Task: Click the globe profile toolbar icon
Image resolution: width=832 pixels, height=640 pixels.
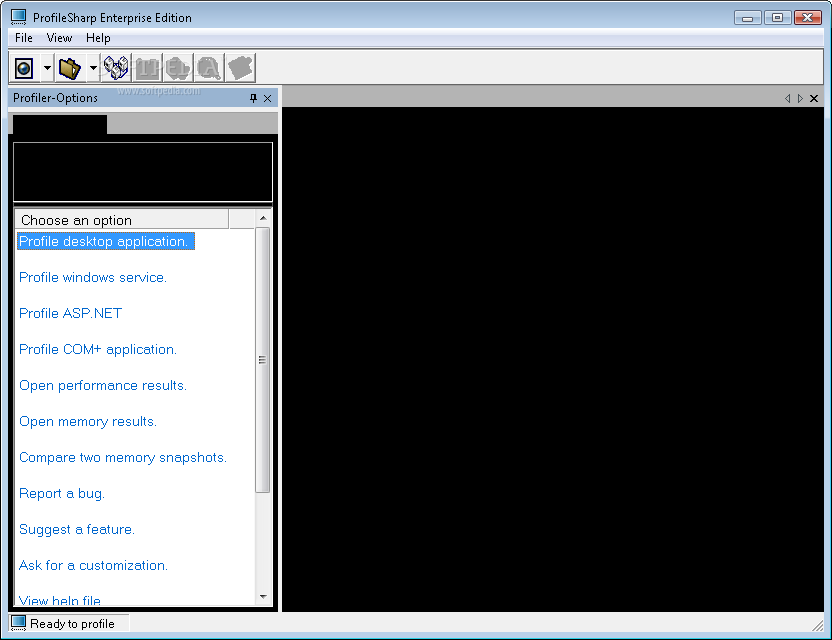Action: pos(24,68)
